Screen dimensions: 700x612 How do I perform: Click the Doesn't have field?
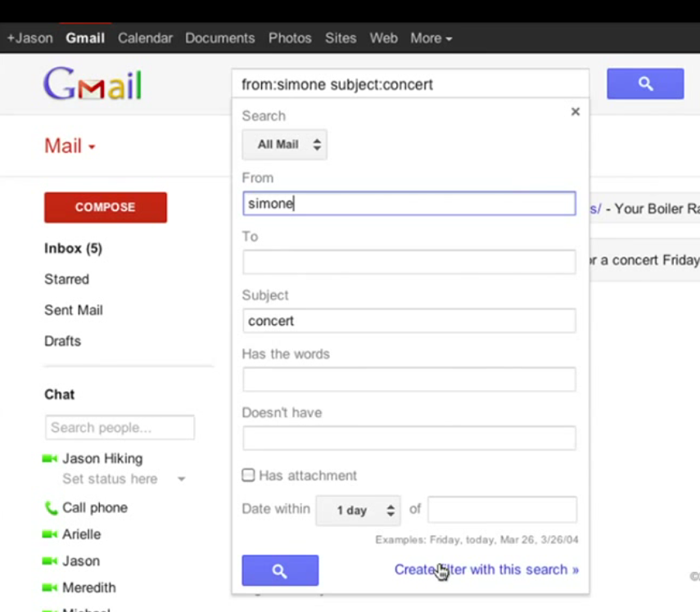409,438
